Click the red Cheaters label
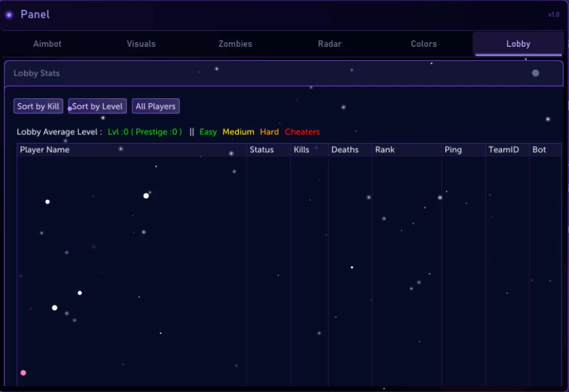 (302, 132)
